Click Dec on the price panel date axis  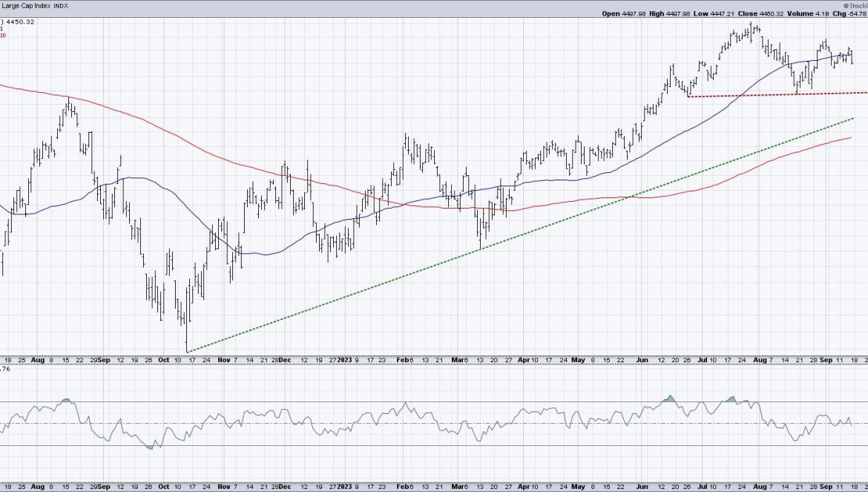pyautogui.click(x=285, y=360)
